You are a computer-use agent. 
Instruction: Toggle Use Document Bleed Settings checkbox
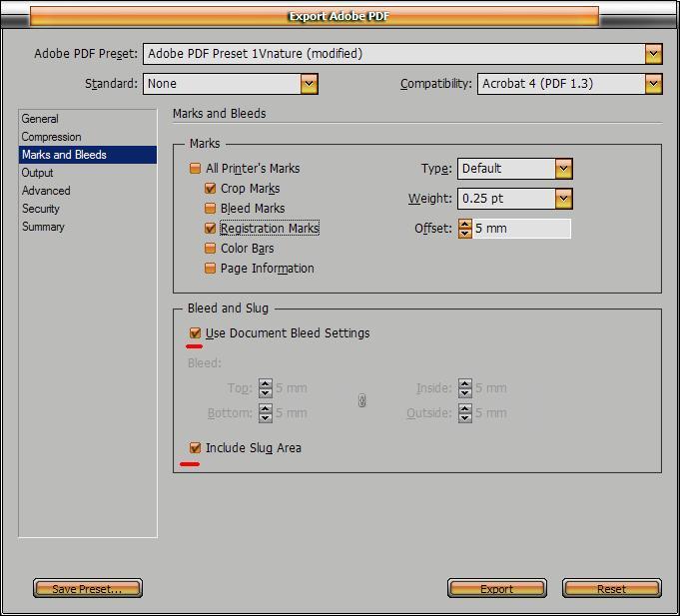pos(195,333)
